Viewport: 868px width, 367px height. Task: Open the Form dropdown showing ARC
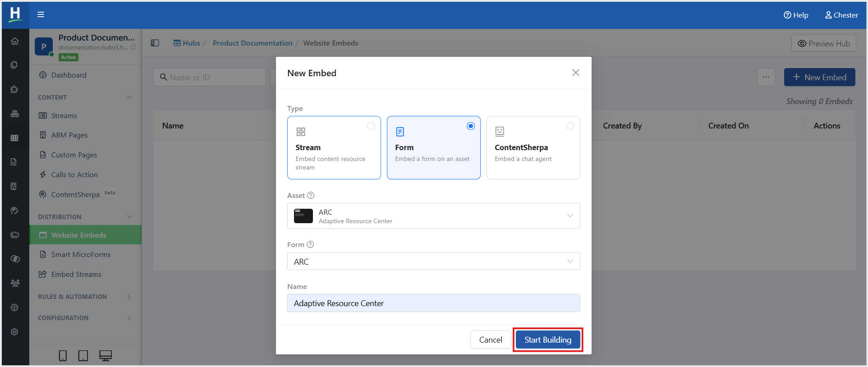434,261
